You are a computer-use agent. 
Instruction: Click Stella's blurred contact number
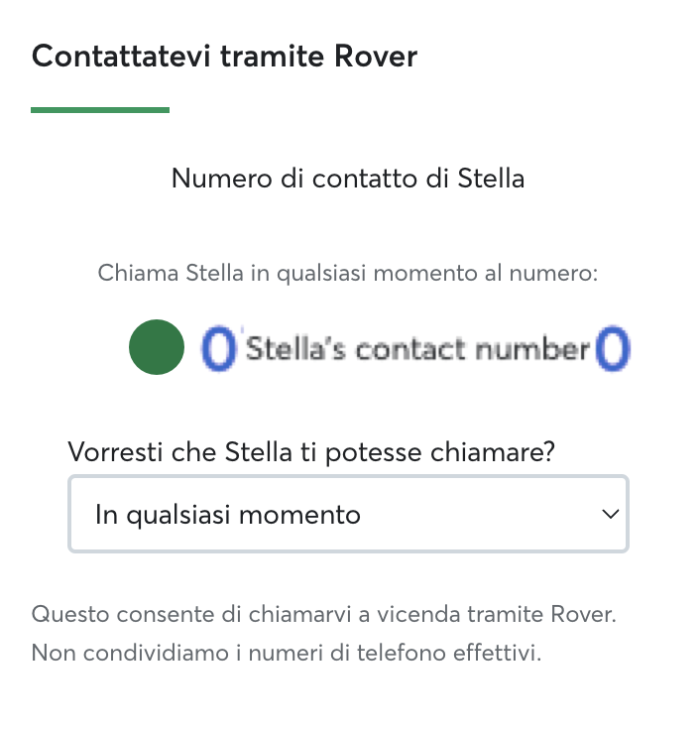(415, 348)
